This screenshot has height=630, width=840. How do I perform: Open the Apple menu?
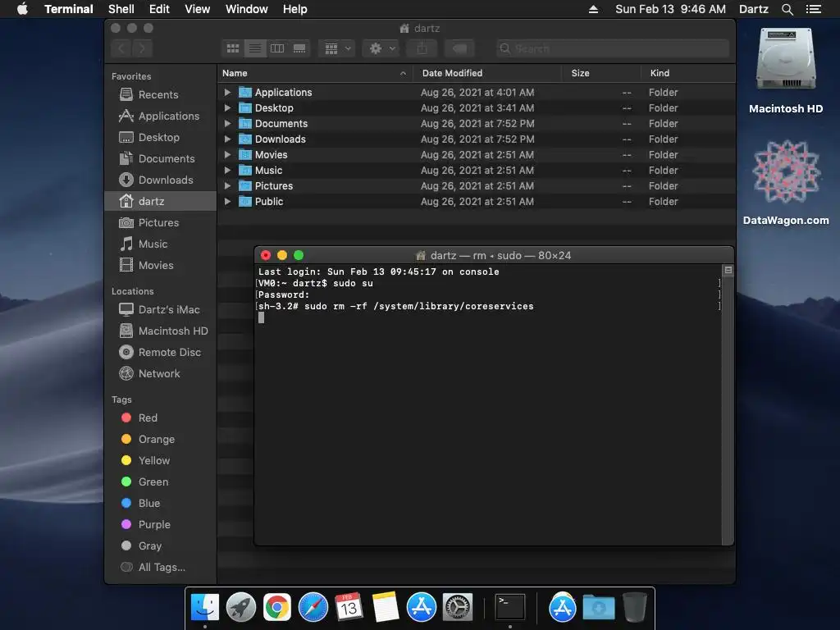[22, 9]
